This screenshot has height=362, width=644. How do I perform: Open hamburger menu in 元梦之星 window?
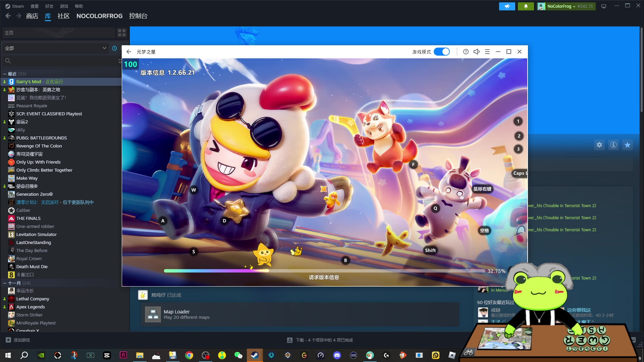[x=487, y=52]
